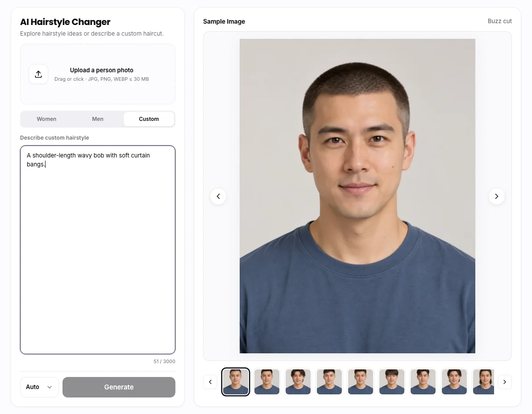The height and width of the screenshot is (414, 532).
Task: Advance thumbnail strip with right chevron
Action: pyautogui.click(x=504, y=382)
